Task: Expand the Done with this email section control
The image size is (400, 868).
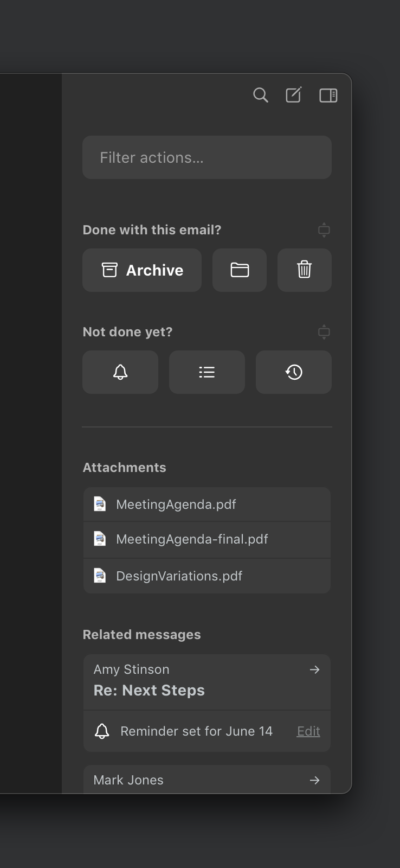Action: 324,230
